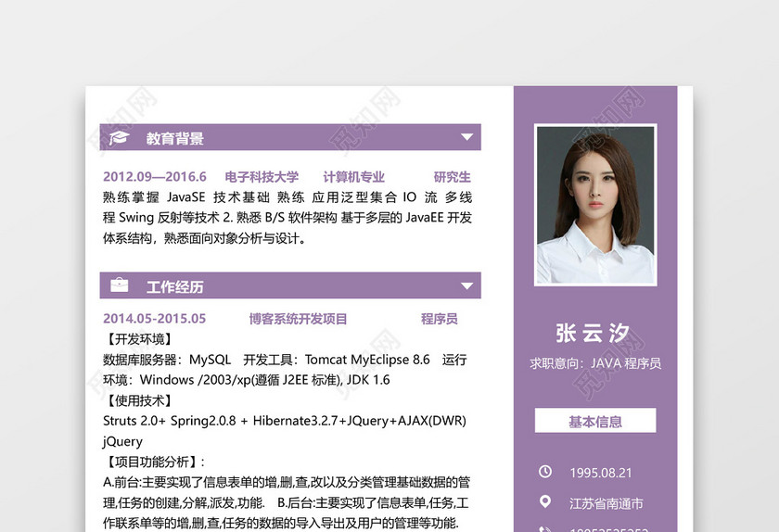Screen dimensions: 779x532
Task: Click the 【使用技术】 label
Action: pyautogui.click(x=140, y=400)
